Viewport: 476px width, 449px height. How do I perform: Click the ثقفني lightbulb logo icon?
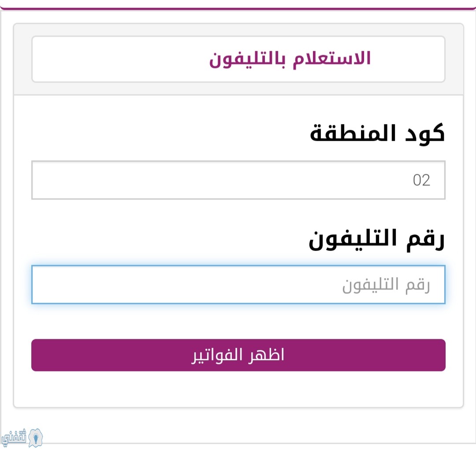pos(36,438)
